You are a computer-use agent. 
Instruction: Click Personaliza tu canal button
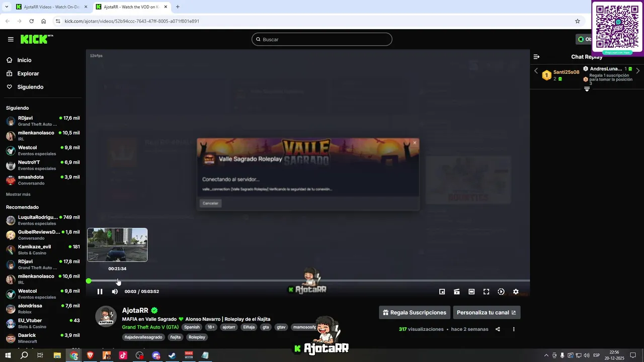pyautogui.click(x=487, y=312)
